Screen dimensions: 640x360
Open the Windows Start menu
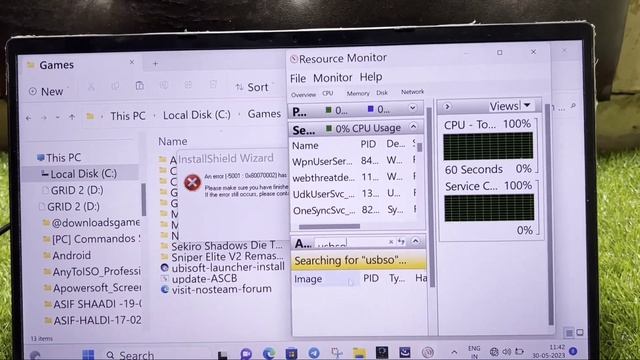[x=88, y=354]
